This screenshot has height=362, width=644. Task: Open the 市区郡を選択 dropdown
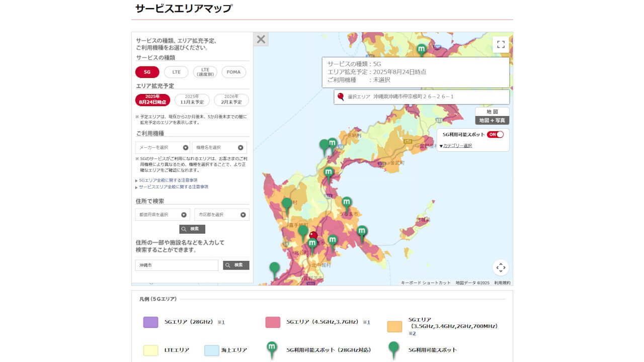pyautogui.click(x=222, y=215)
